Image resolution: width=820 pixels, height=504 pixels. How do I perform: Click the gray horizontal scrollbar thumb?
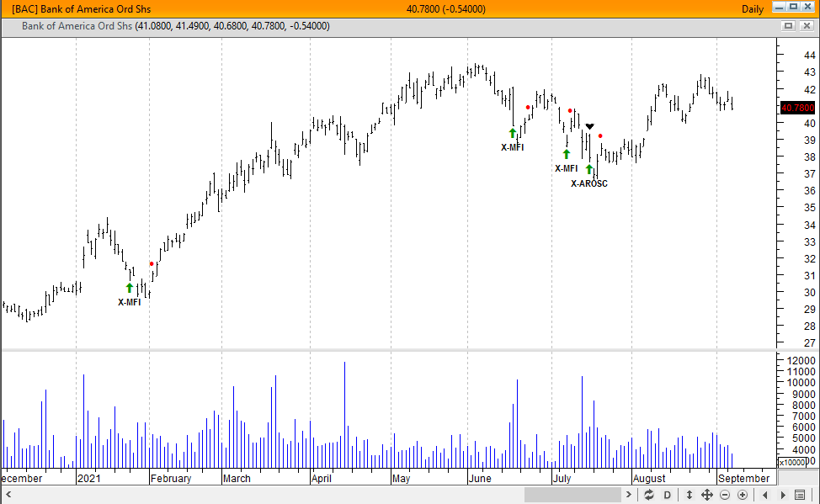572,495
